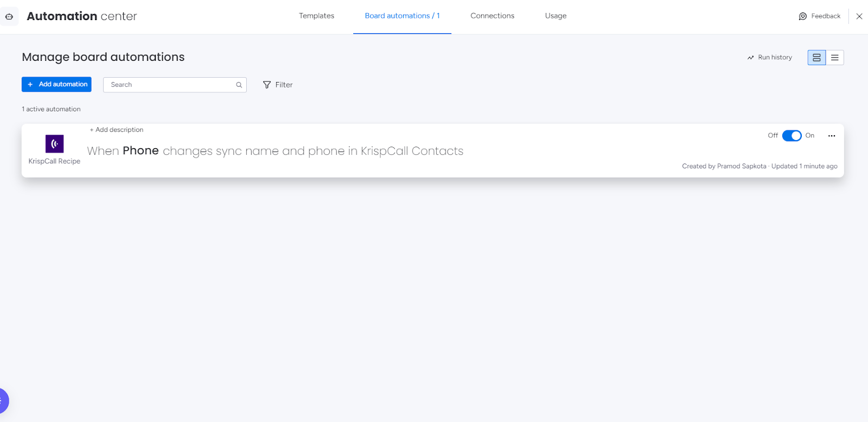The height and width of the screenshot is (422, 868).
Task: Click + Add description on the recipe
Action: point(117,130)
